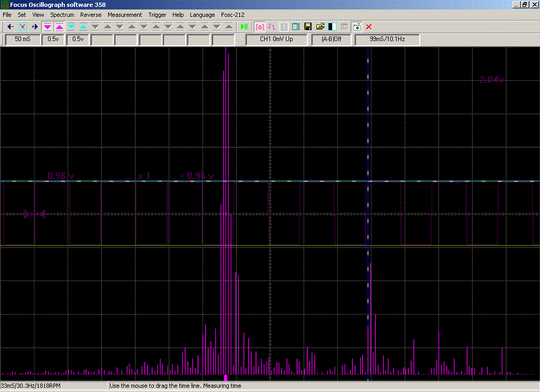This screenshot has height=392, width=540.
Task: Click the cyan up triangle for channel two
Action: click(x=83, y=26)
